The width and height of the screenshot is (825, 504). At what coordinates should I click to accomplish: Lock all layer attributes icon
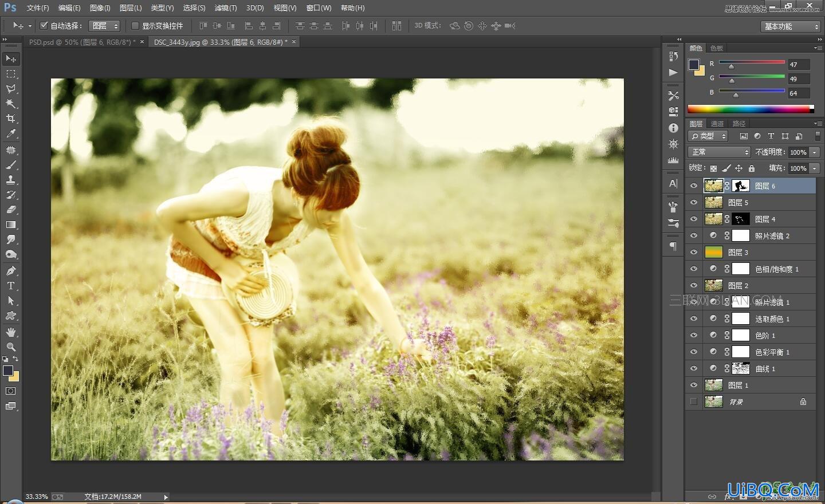(752, 168)
